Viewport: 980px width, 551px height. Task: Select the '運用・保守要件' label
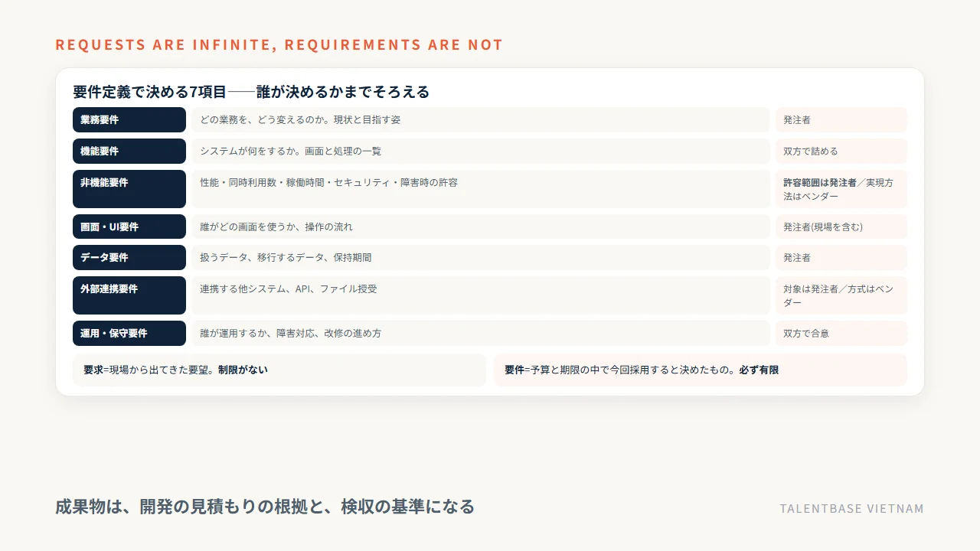[129, 333]
